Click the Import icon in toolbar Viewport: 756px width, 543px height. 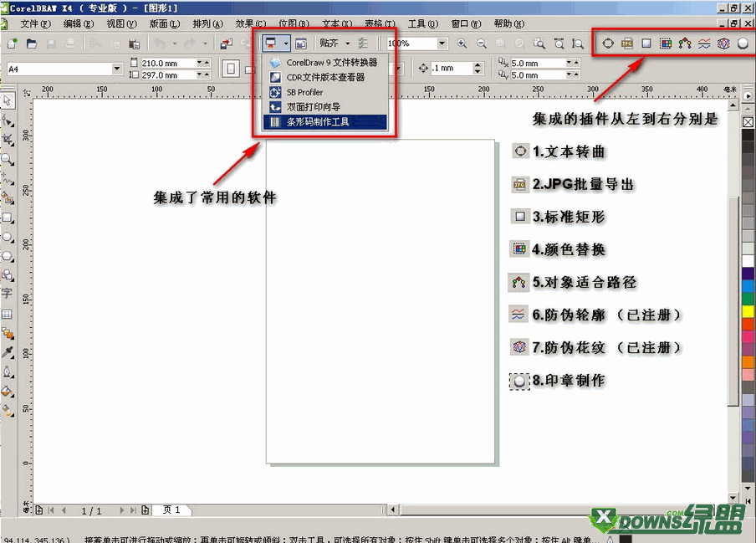[226, 44]
